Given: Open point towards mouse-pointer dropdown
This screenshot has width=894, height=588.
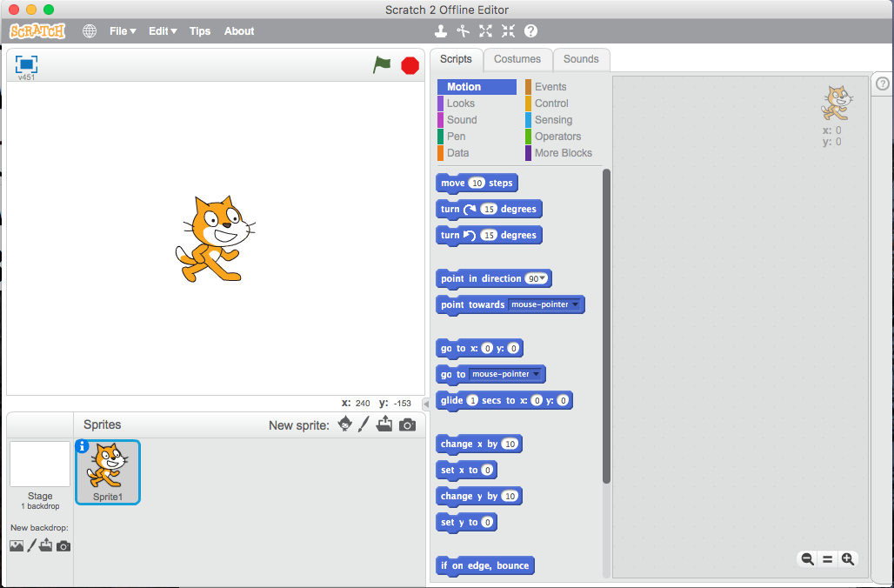Looking at the screenshot, I should coord(576,304).
